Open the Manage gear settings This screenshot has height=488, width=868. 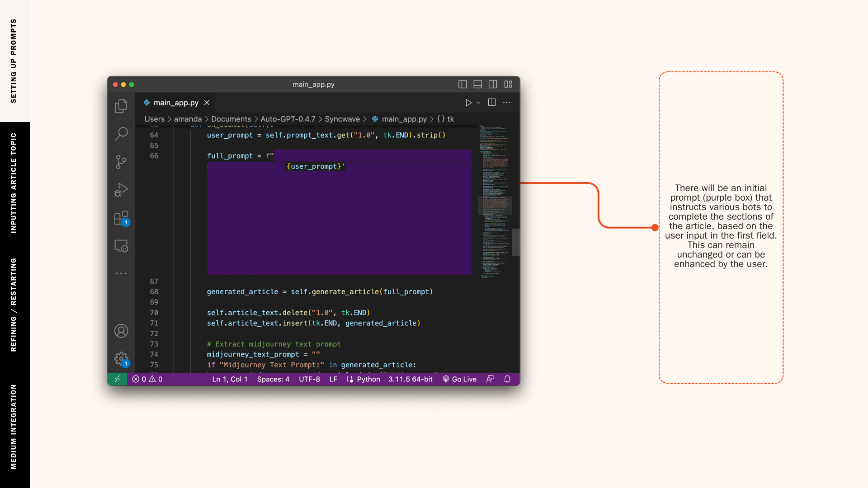tap(121, 359)
